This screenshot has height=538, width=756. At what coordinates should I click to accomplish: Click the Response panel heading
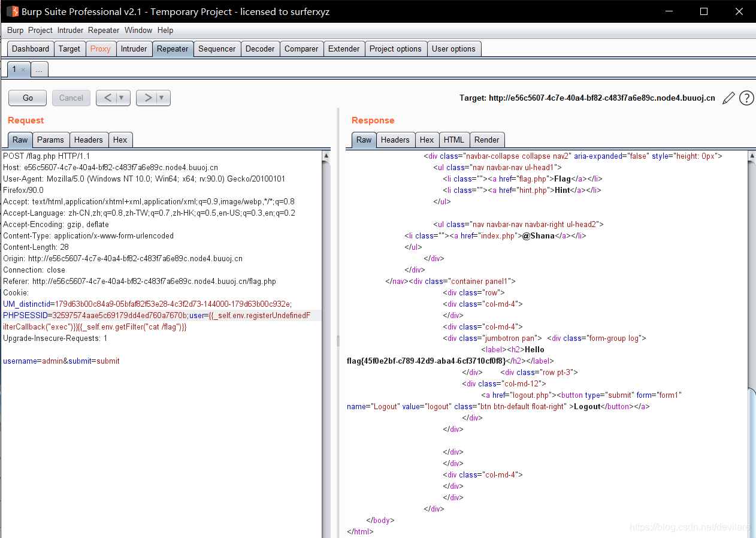[x=373, y=120]
